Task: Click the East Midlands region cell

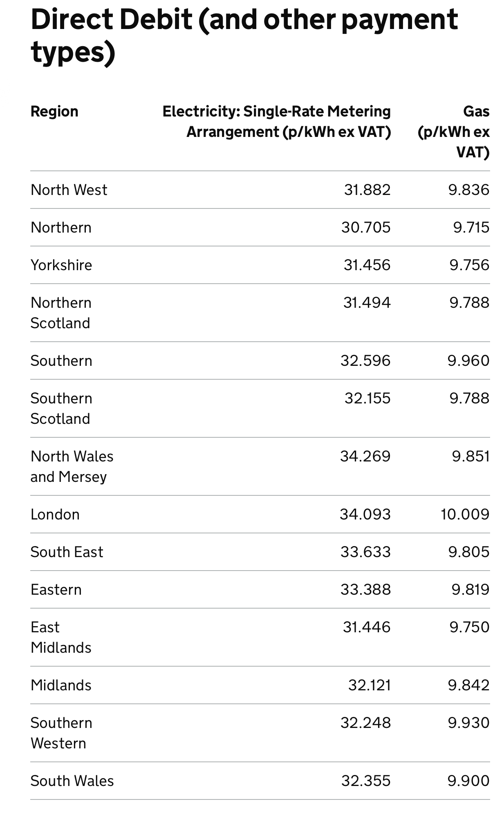Action: pyautogui.click(x=61, y=638)
